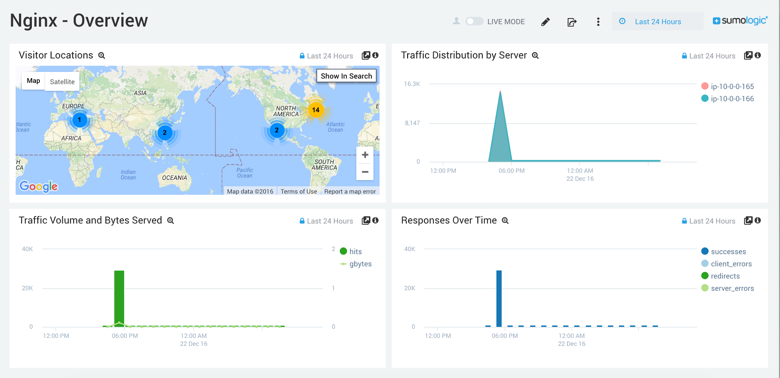The width and height of the screenshot is (780, 378).
Task: Toggle the hits legend series
Action: point(351,251)
